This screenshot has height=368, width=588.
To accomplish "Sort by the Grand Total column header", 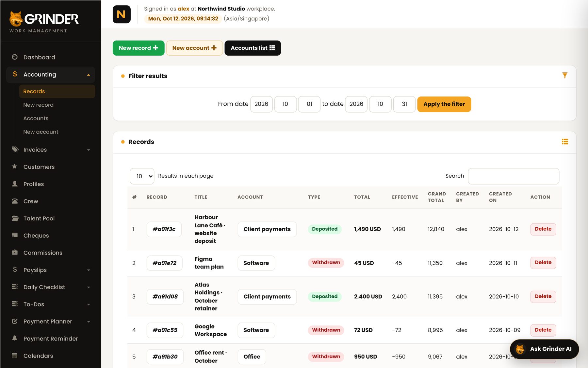I will tap(437, 197).
